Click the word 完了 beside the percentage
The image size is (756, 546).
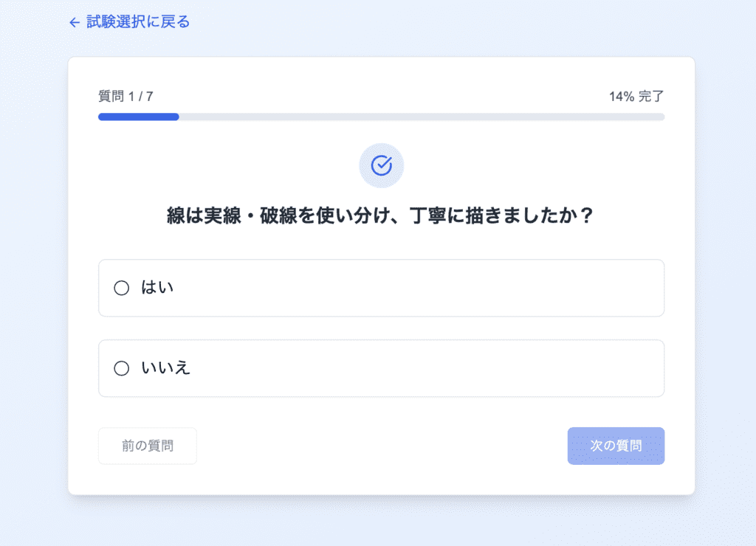click(651, 96)
